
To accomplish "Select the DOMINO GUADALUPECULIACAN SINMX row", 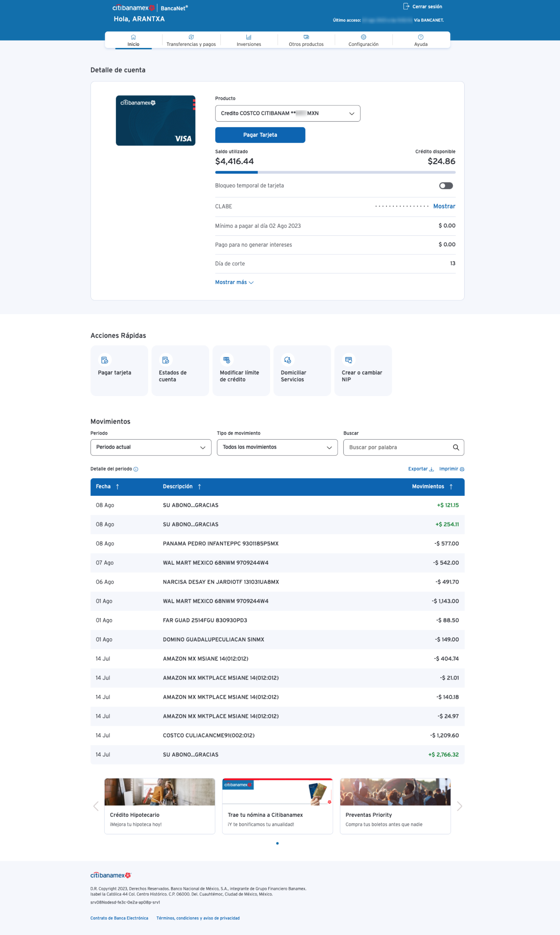I will click(x=277, y=639).
